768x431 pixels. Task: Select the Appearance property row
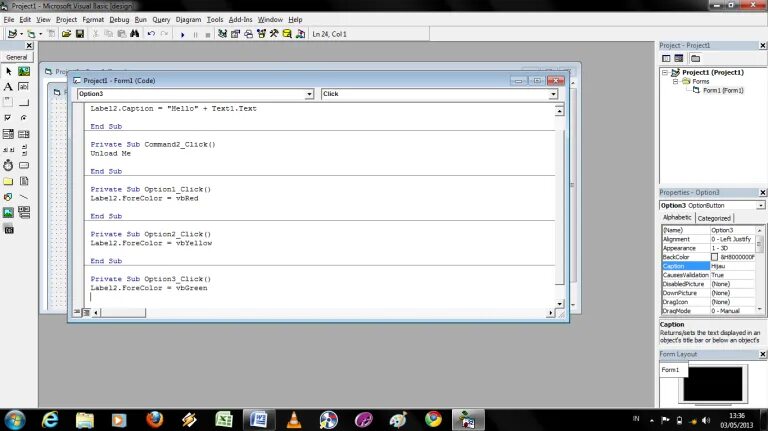708,248
